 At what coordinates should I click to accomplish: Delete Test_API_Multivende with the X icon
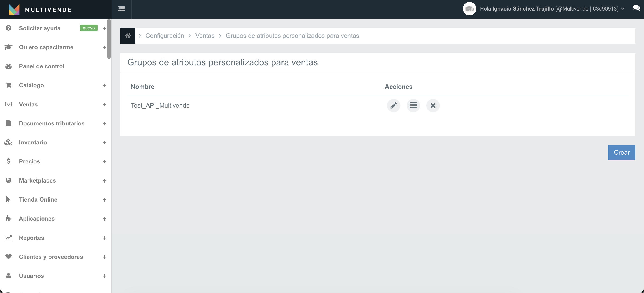point(433,105)
